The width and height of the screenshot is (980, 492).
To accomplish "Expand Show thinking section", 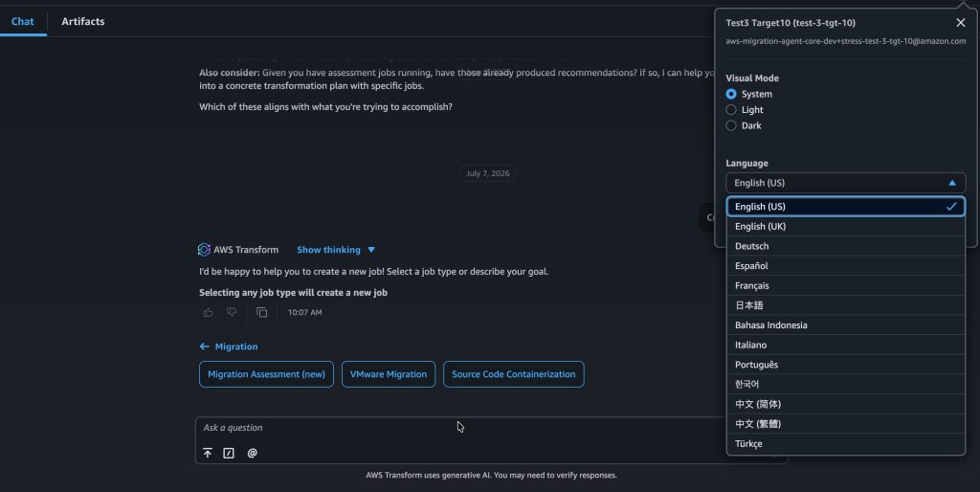I will point(336,250).
